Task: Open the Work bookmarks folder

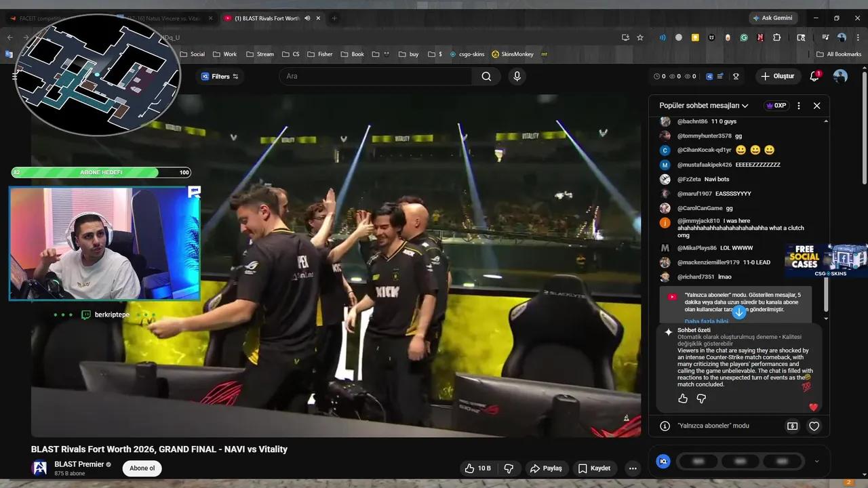Action: click(224, 54)
